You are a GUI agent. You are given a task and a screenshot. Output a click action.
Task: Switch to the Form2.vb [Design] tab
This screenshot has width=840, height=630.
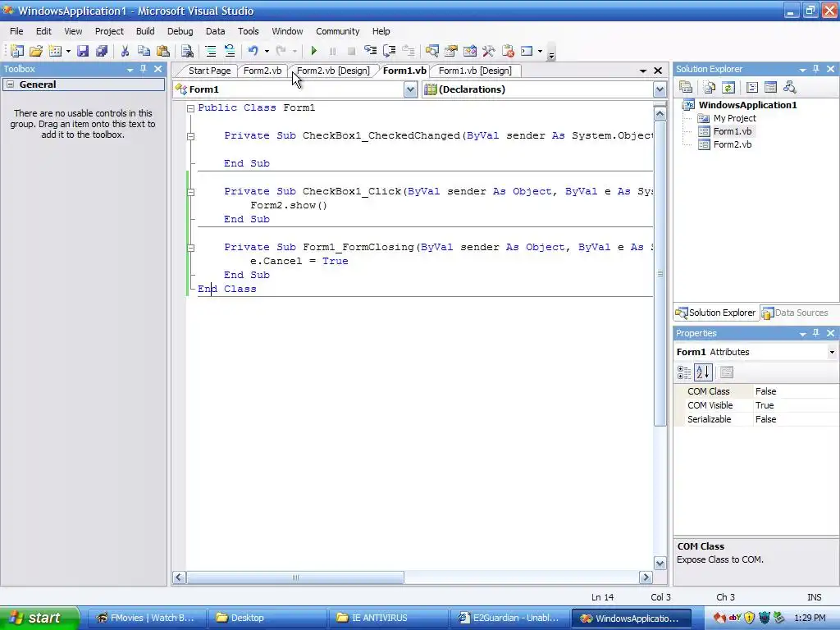click(x=333, y=71)
